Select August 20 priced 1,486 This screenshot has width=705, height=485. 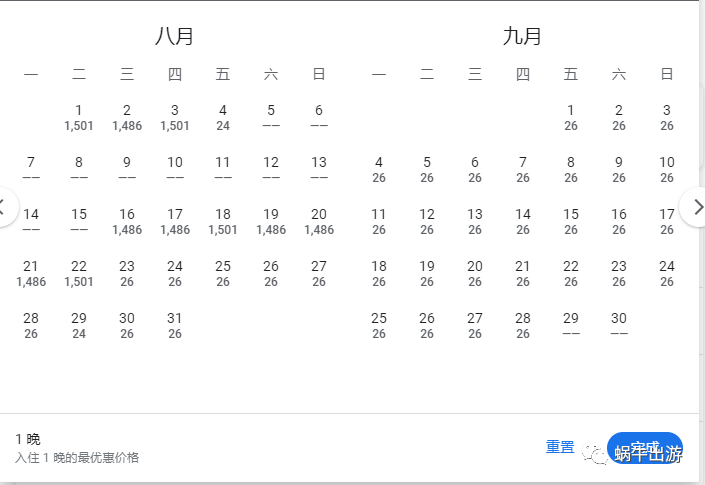[319, 222]
